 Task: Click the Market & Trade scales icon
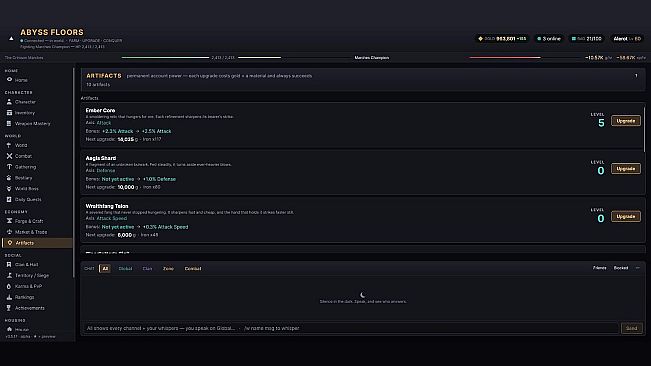9,232
